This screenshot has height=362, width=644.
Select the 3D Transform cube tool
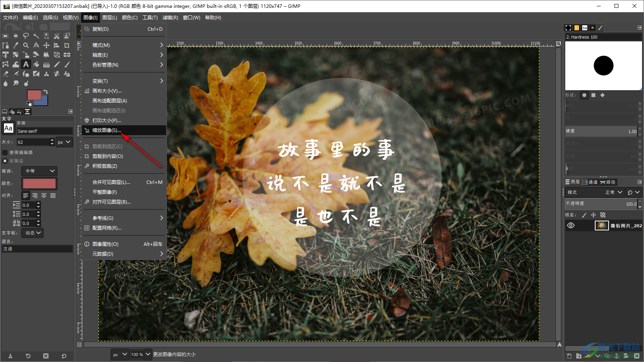57,55
